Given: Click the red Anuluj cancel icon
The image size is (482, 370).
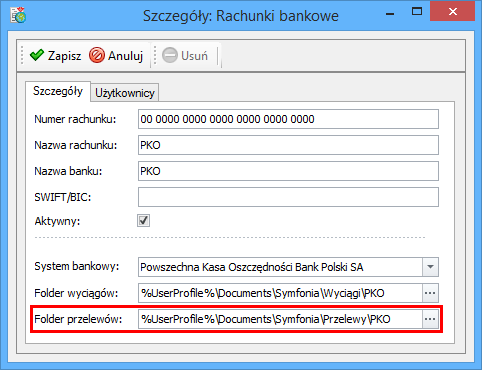Looking at the screenshot, I should 97,55.
